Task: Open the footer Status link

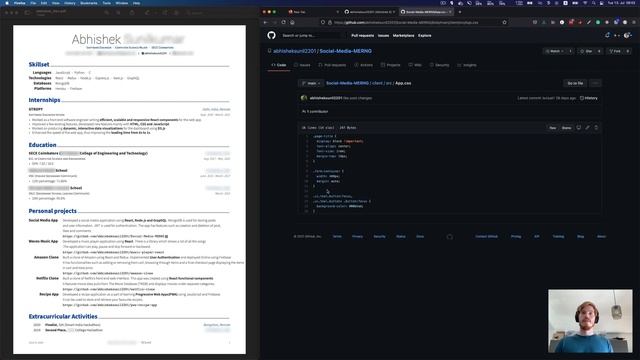Action: (x=401, y=236)
